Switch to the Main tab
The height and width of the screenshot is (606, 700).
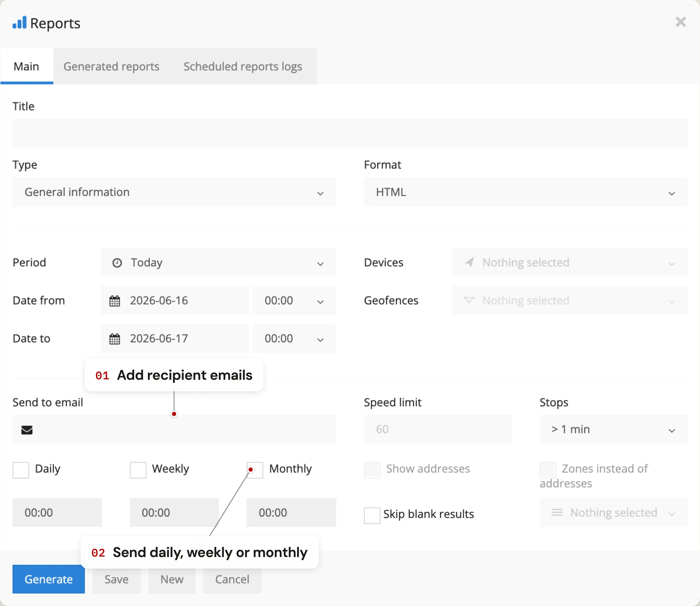tap(26, 66)
